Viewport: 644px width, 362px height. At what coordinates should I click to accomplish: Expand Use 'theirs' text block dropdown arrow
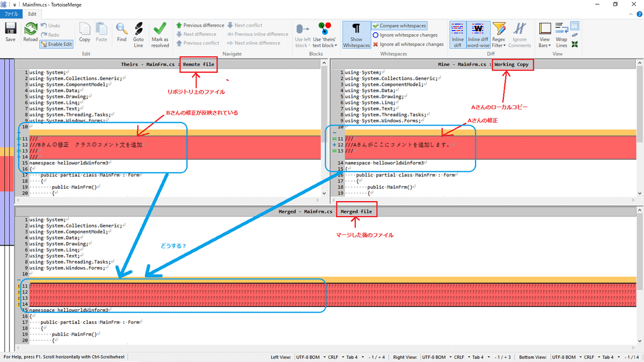[335, 46]
